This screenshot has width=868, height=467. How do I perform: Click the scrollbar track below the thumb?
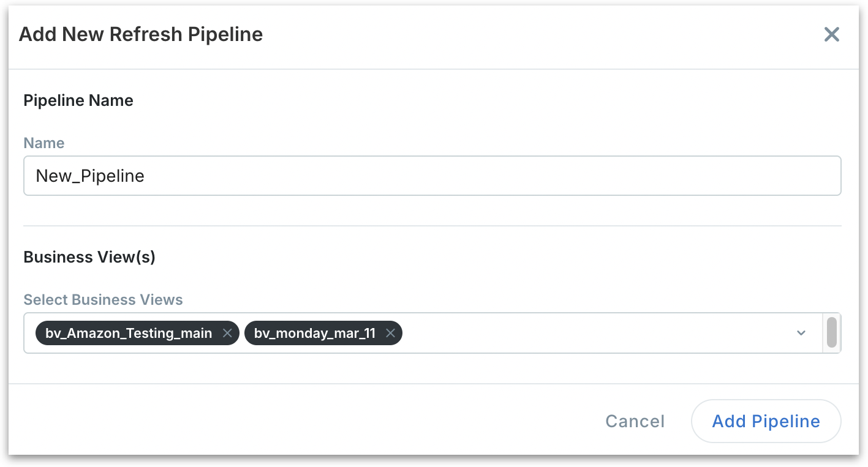click(831, 350)
